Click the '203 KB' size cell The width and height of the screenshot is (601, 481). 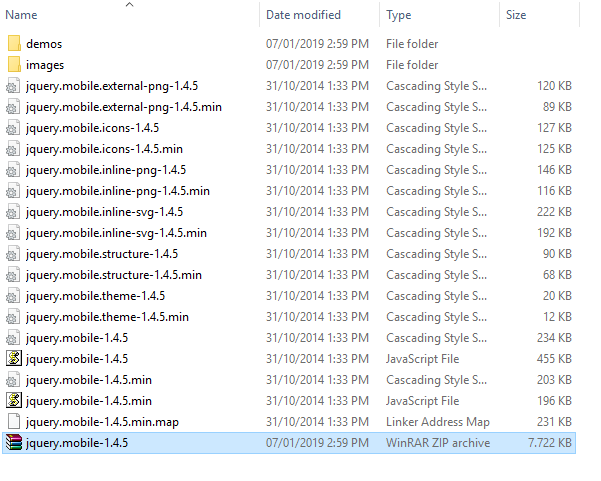554,380
